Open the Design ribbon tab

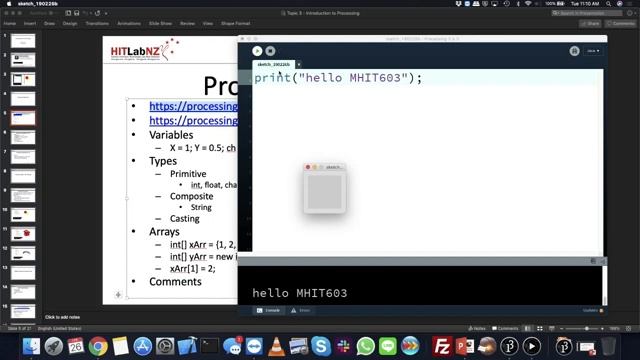click(x=70, y=24)
